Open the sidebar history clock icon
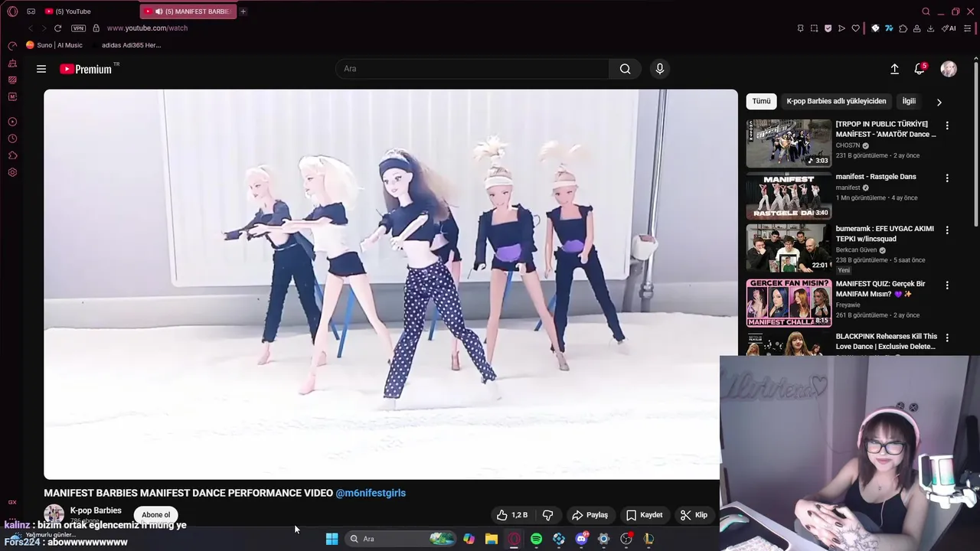Image resolution: width=980 pixels, height=551 pixels. 12,139
